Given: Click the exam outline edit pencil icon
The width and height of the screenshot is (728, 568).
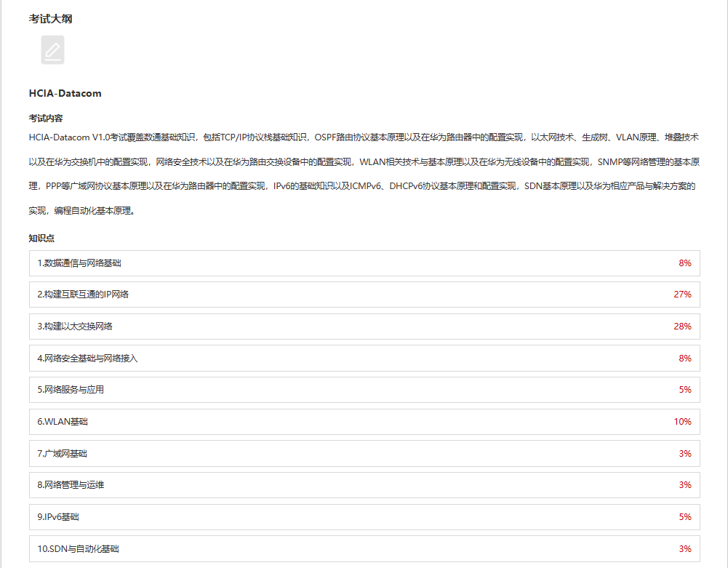Looking at the screenshot, I should click(x=52, y=49).
